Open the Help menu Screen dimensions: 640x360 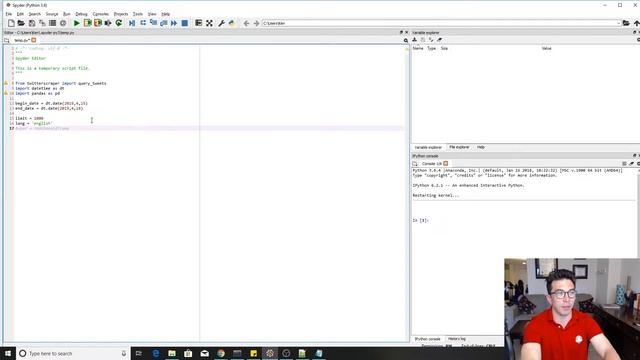tap(165, 14)
